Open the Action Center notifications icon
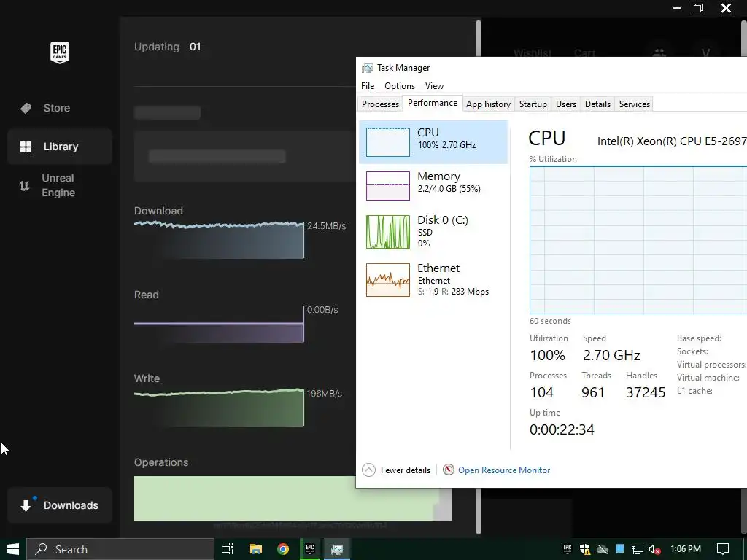747x560 pixels. pyautogui.click(x=723, y=549)
